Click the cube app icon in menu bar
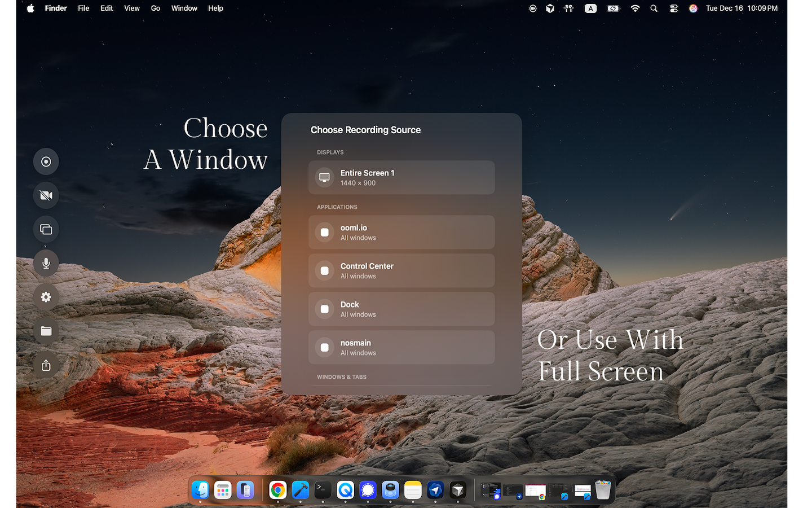 (x=550, y=8)
